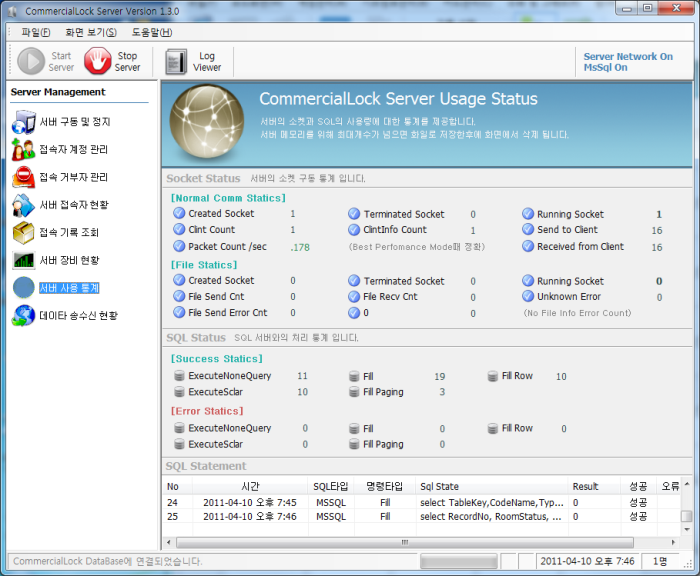Click the 서버 구동 및 정지 sidebar icon
Image resolution: width=700 pixels, height=576 pixels.
pos(24,122)
